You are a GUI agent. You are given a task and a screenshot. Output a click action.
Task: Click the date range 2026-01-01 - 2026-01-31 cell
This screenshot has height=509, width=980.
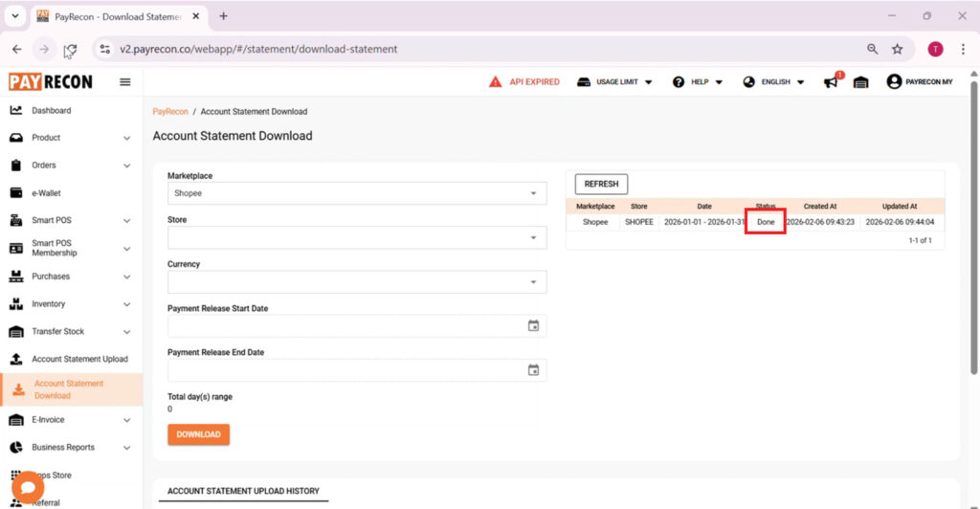[704, 222]
